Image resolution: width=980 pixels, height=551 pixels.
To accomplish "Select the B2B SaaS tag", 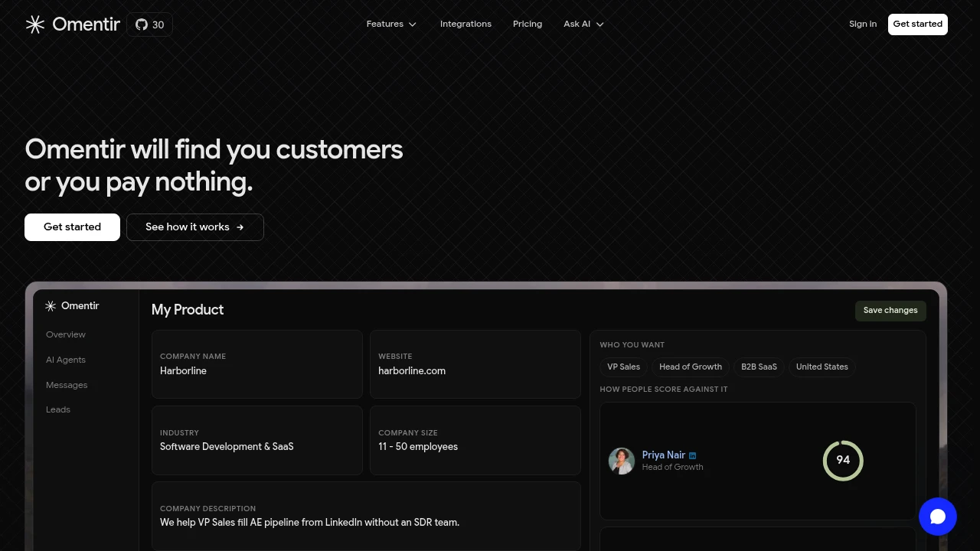I will (759, 367).
